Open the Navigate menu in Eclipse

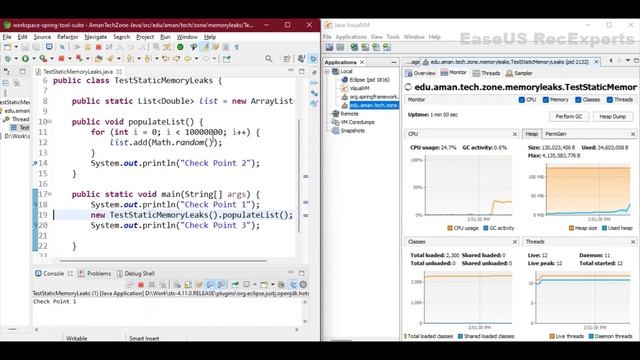click(96, 37)
